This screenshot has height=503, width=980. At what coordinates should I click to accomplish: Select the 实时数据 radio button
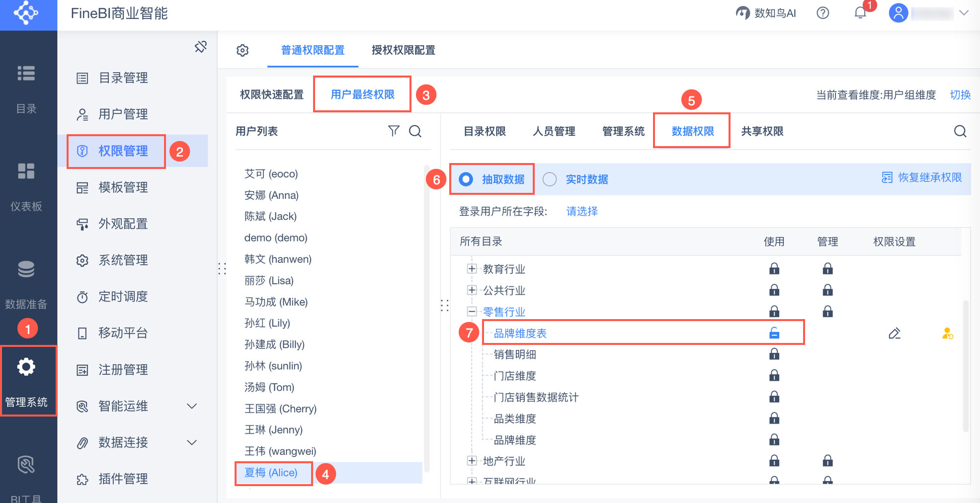coord(550,179)
